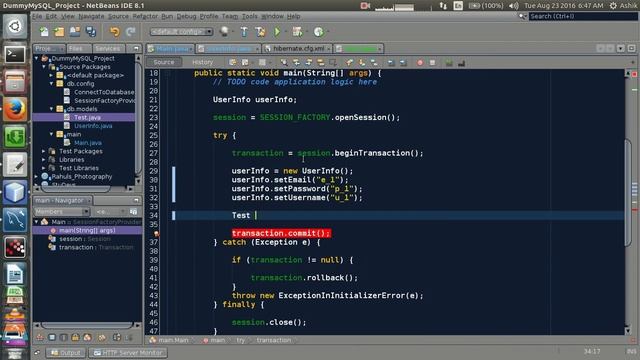Click the Save All toolbar icon

point(91,31)
